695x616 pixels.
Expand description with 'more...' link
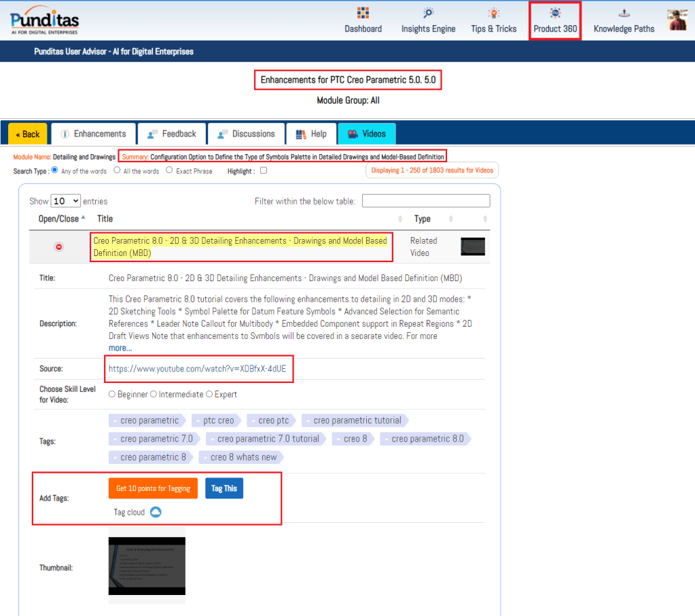coord(120,348)
